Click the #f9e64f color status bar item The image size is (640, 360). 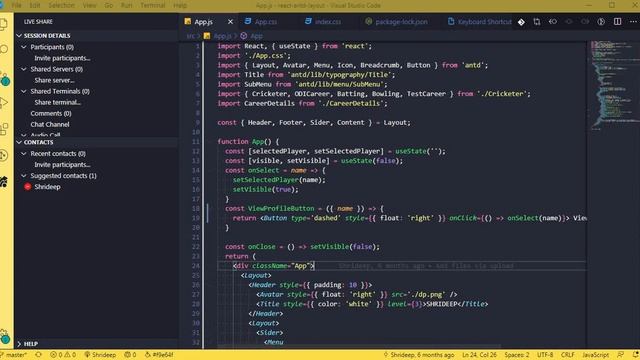coord(159,355)
